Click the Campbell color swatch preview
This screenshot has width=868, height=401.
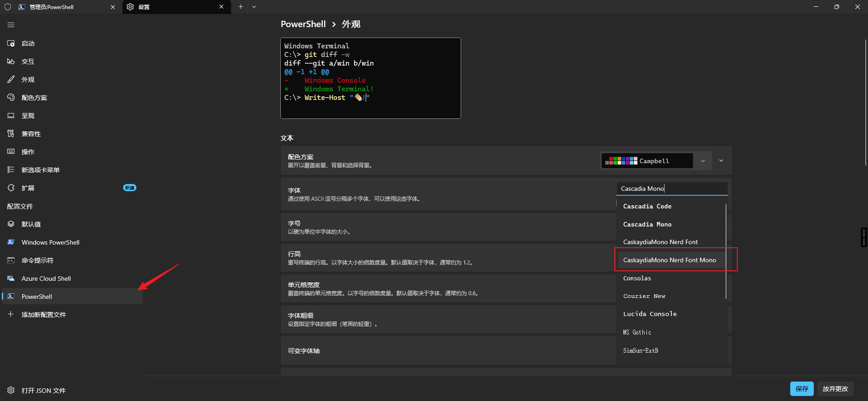(621, 161)
